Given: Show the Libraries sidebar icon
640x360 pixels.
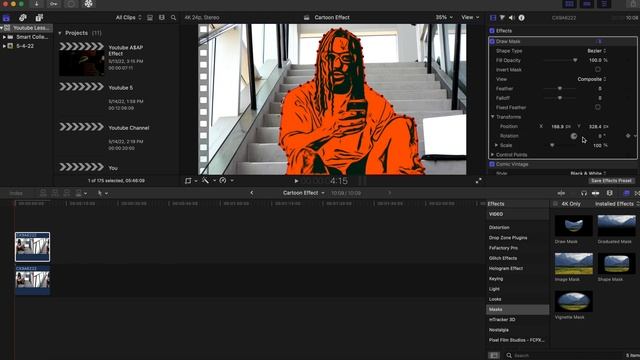Looking at the screenshot, I should point(6,18).
